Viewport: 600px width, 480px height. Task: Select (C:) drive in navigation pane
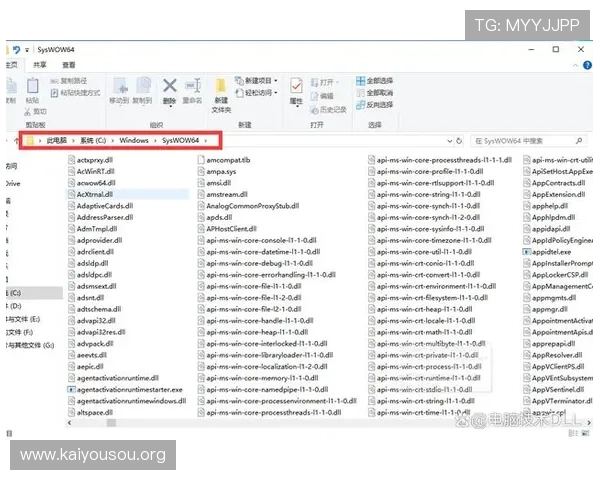(34, 293)
